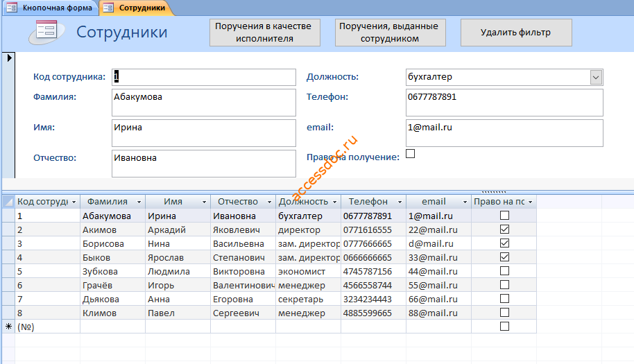Select the cell Борисова

pos(113,243)
